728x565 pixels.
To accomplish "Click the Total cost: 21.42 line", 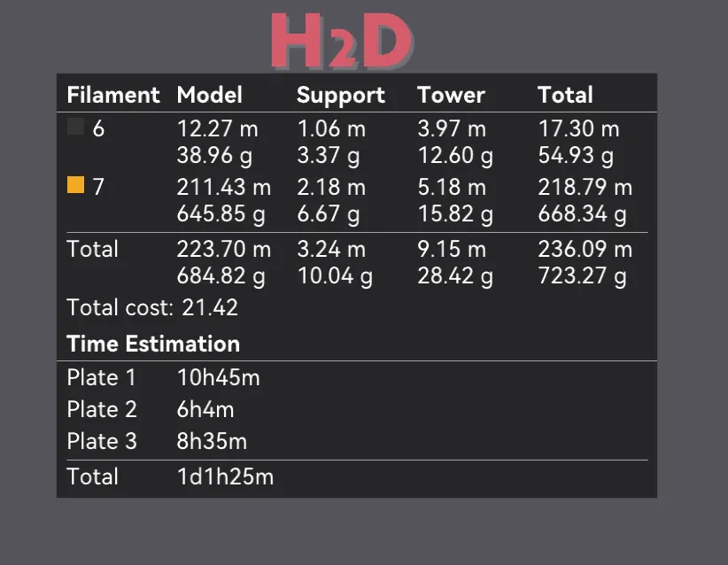I will (x=152, y=307).
